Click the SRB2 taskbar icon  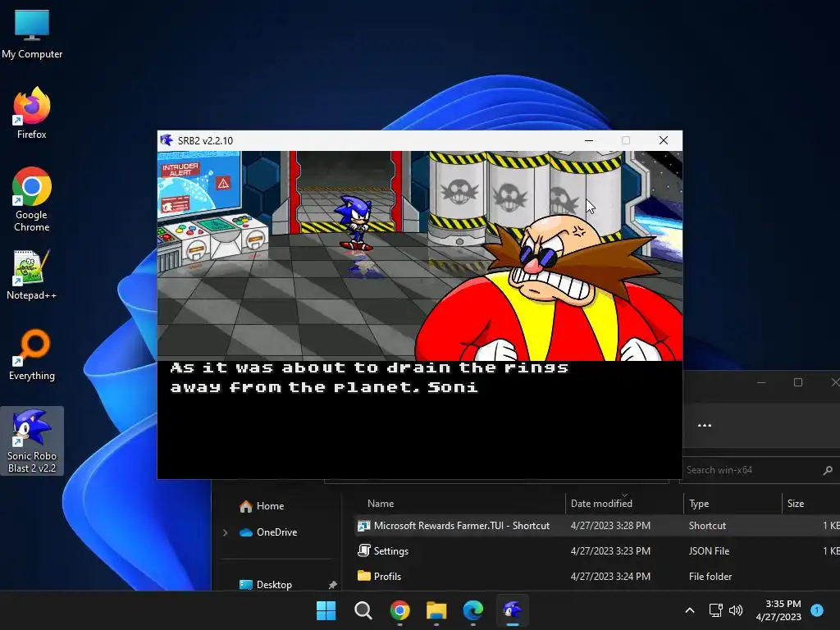coord(513,610)
